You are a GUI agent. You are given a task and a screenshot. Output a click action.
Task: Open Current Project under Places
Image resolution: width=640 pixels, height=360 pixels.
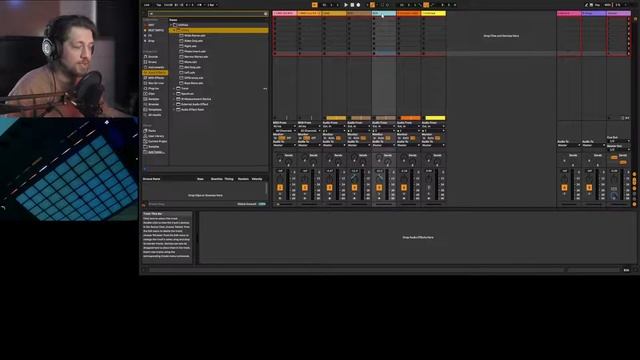pos(157,141)
